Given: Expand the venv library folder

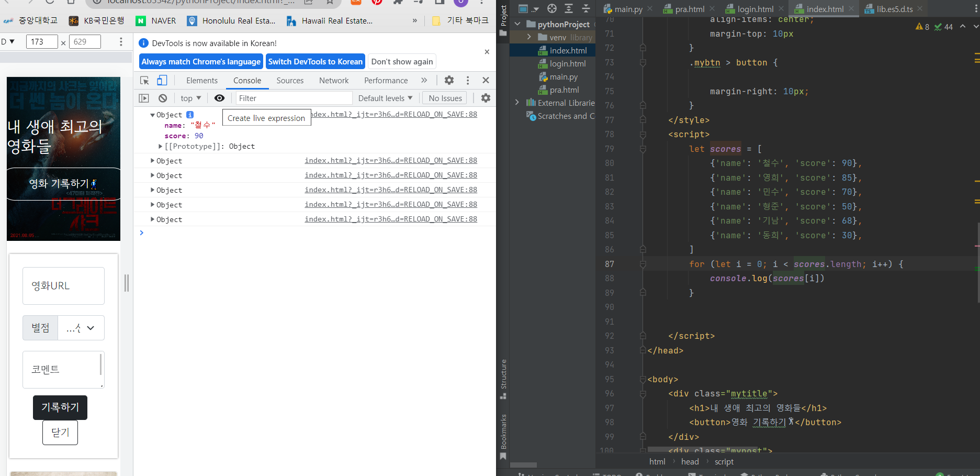Looking at the screenshot, I should click(x=529, y=37).
